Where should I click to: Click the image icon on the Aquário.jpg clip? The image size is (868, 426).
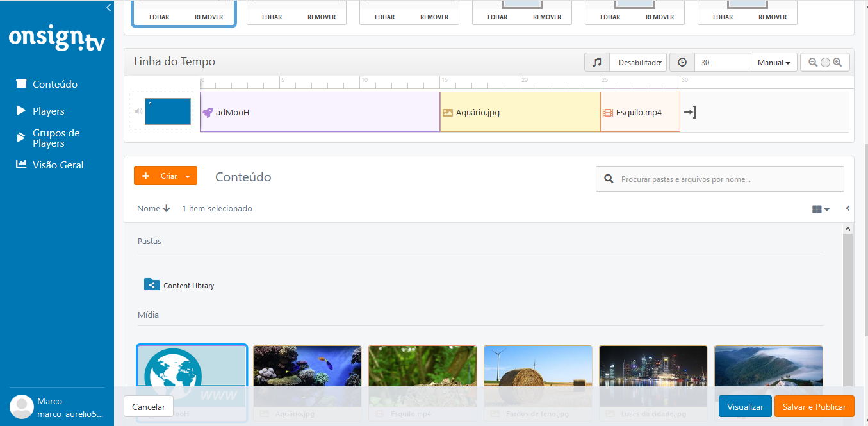(x=448, y=112)
